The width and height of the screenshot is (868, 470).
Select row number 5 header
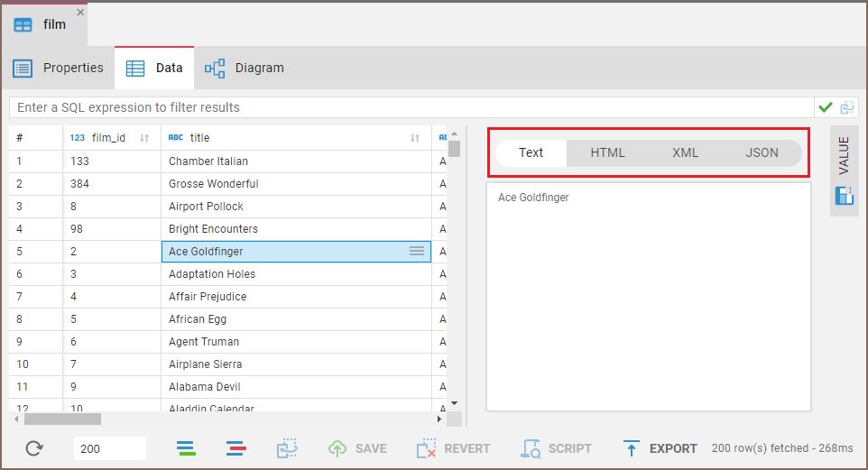click(x=36, y=252)
